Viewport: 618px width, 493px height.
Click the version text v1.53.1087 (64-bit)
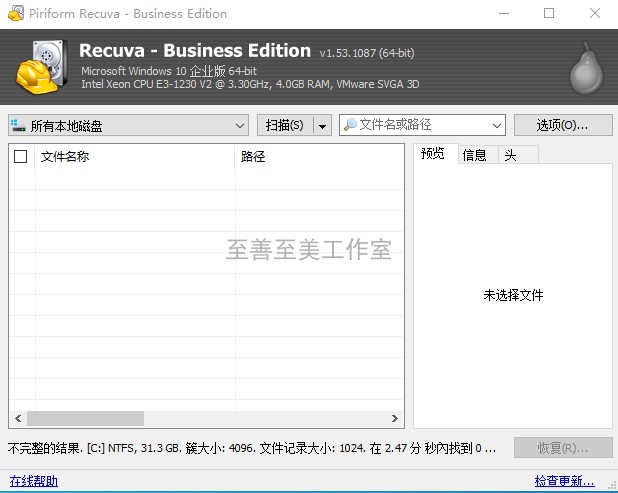click(367, 53)
